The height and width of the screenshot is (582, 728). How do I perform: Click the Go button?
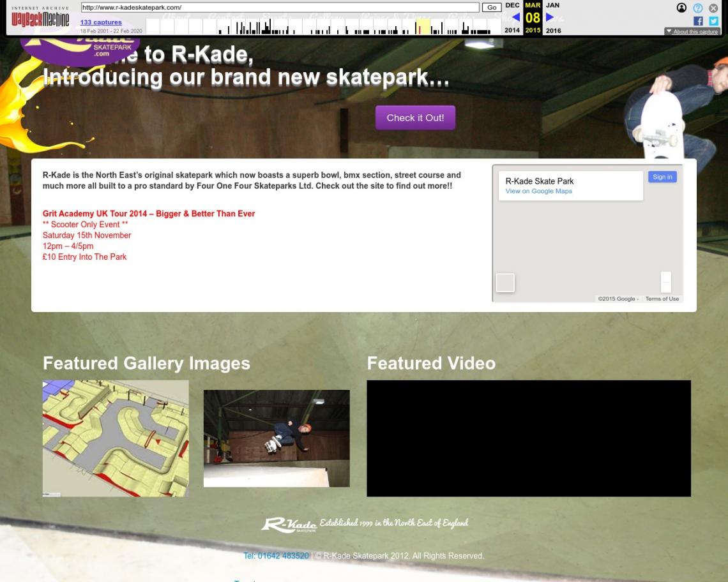[492, 8]
